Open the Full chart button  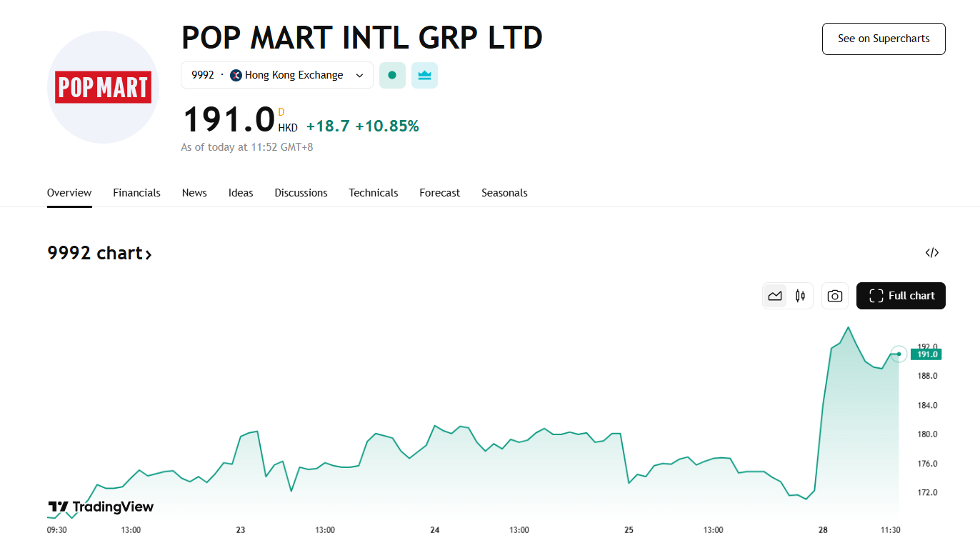(x=901, y=296)
